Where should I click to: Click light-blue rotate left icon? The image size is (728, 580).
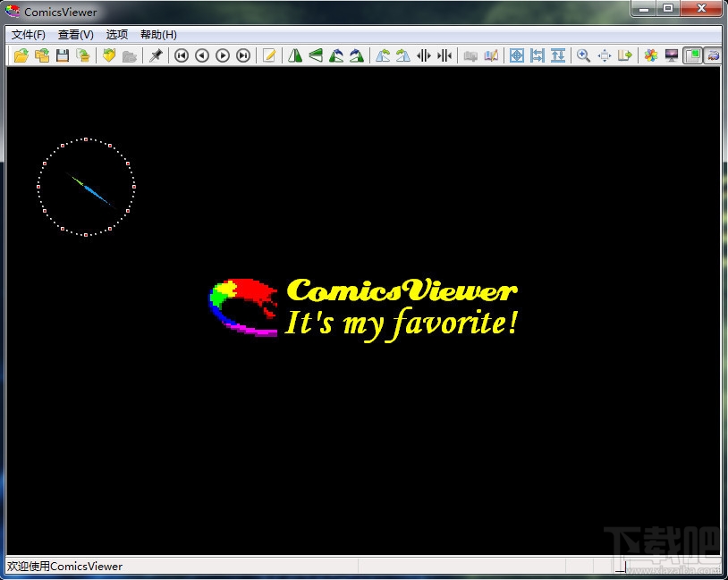[383, 55]
